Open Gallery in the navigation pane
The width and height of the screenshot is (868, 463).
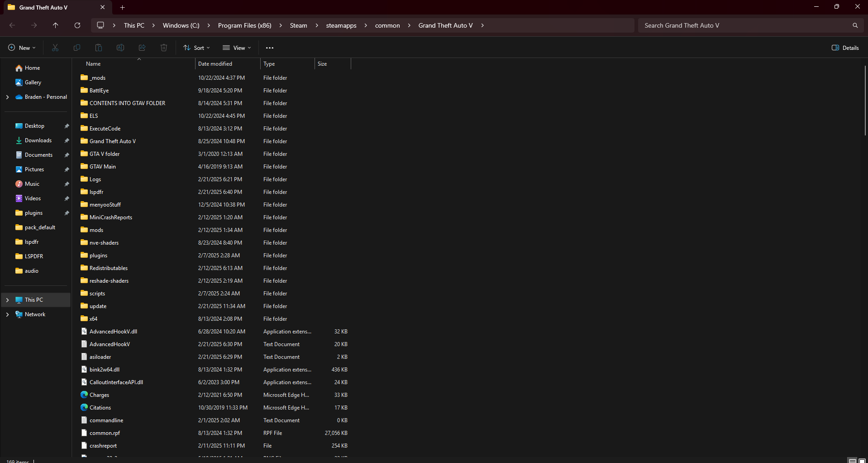pos(33,82)
